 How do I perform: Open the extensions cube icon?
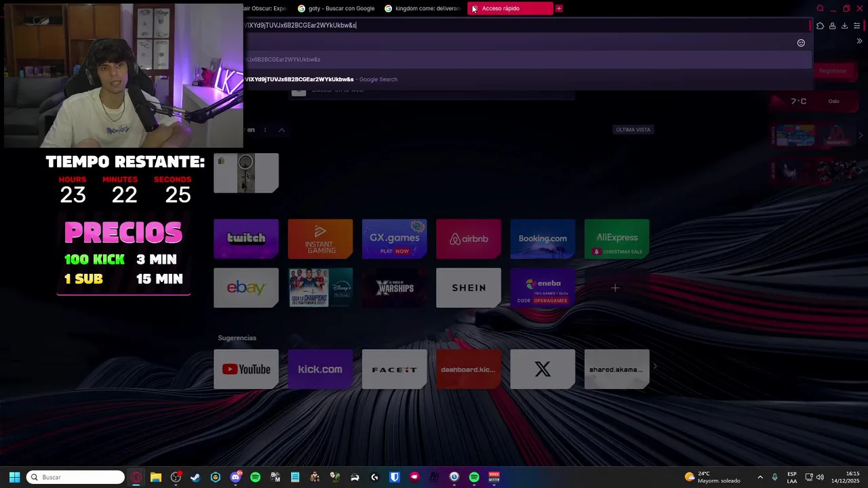click(x=820, y=26)
